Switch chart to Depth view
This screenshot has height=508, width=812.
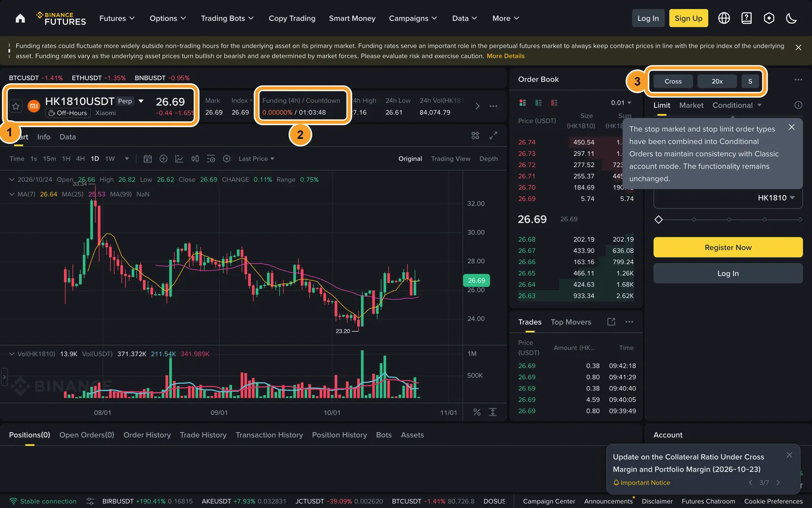pyautogui.click(x=488, y=159)
